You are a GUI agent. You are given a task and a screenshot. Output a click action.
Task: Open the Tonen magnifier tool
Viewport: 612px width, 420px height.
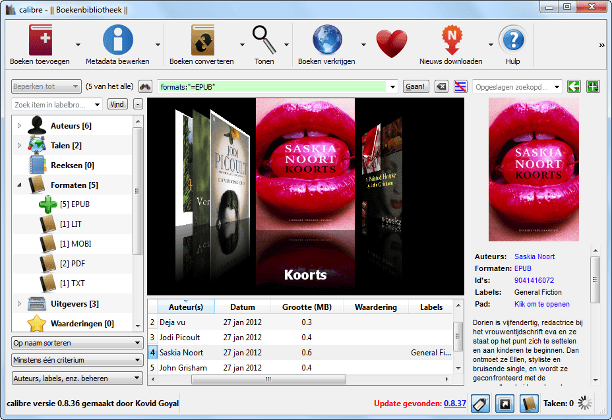(x=265, y=42)
